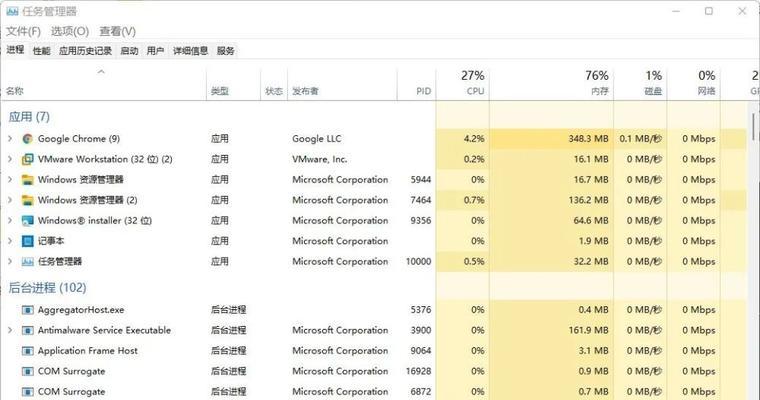The height and width of the screenshot is (400, 760).
Task: Click the Antimalware Service Executable icon
Action: click(x=28, y=331)
